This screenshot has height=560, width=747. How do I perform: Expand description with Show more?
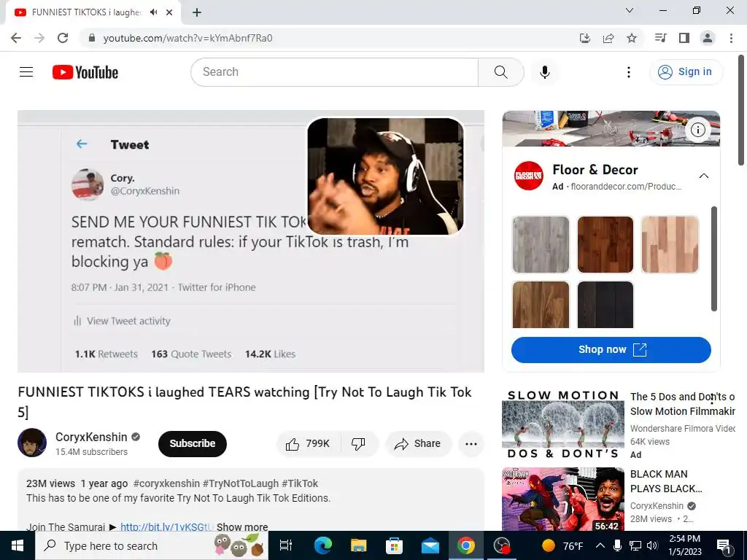tap(242, 526)
